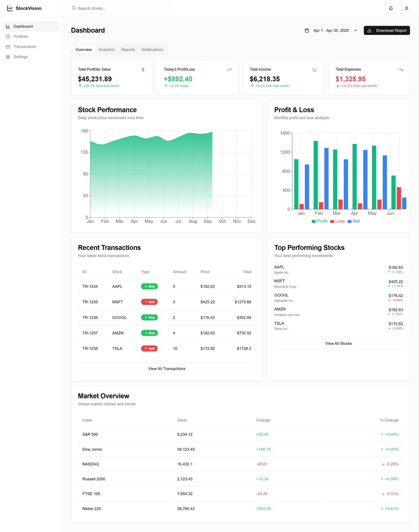Click the StockVision logo icon
Screen dimensions: 419x532
click(x=10, y=8)
